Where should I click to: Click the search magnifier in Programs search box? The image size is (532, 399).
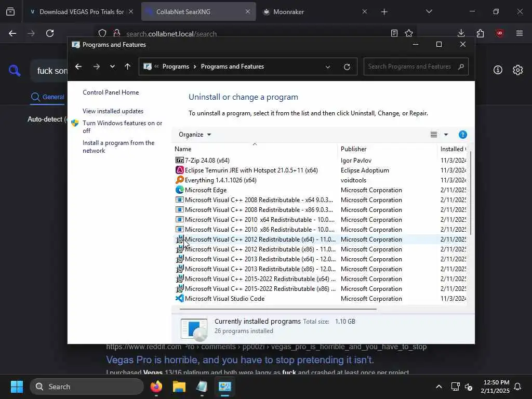click(x=461, y=66)
